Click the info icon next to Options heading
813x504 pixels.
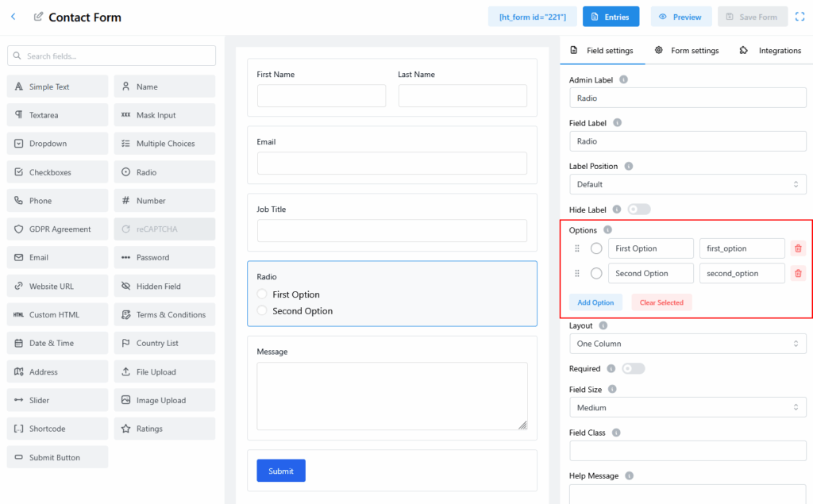click(x=608, y=230)
